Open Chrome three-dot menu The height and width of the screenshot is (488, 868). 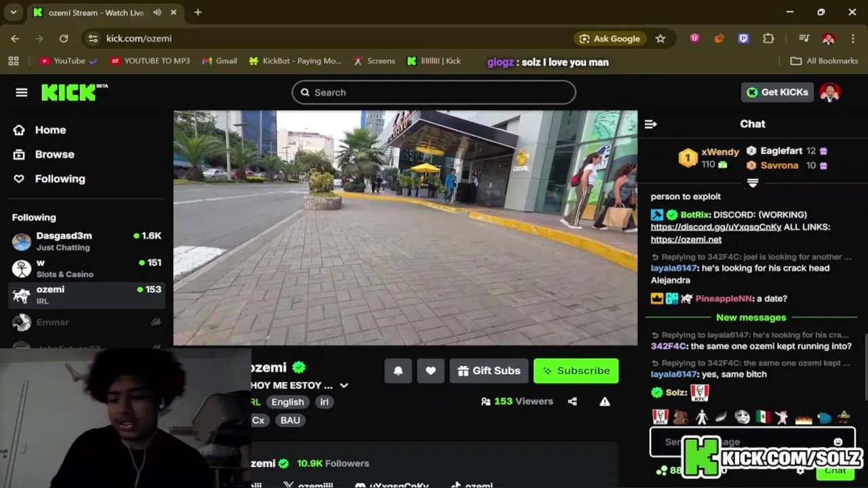click(x=853, y=39)
